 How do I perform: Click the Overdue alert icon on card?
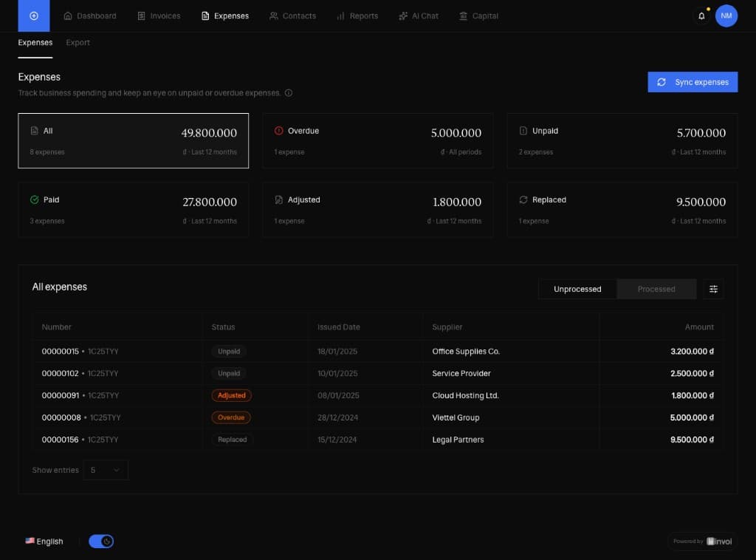click(x=278, y=131)
